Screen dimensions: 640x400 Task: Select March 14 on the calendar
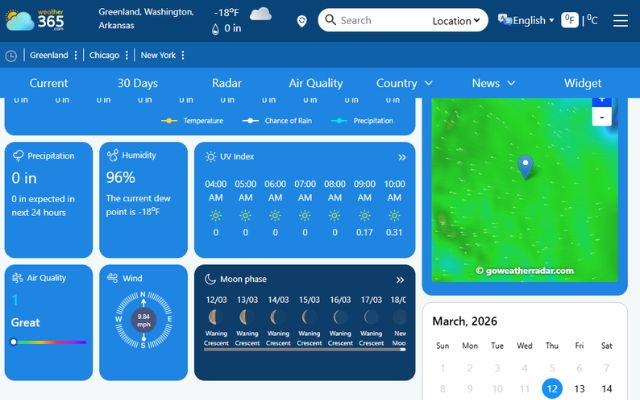607,389
